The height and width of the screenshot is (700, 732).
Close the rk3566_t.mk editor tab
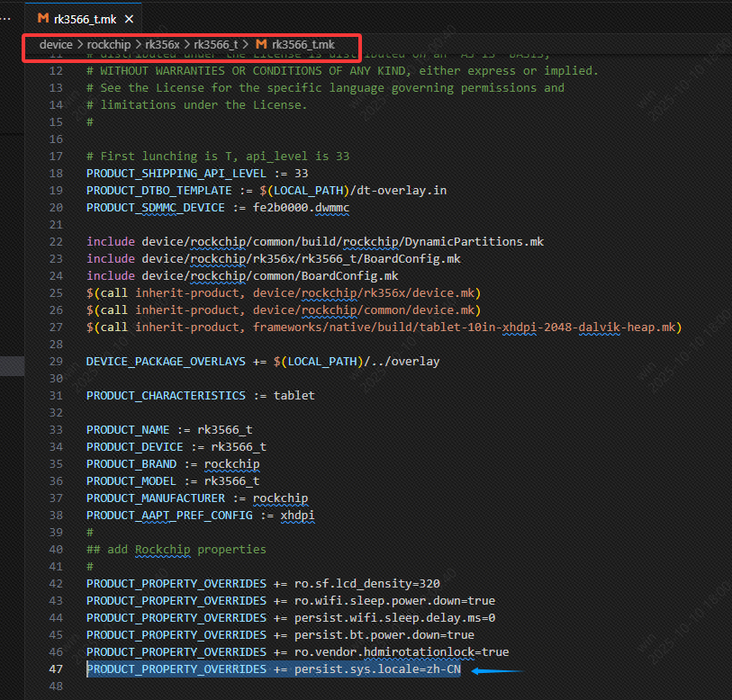[x=129, y=18]
